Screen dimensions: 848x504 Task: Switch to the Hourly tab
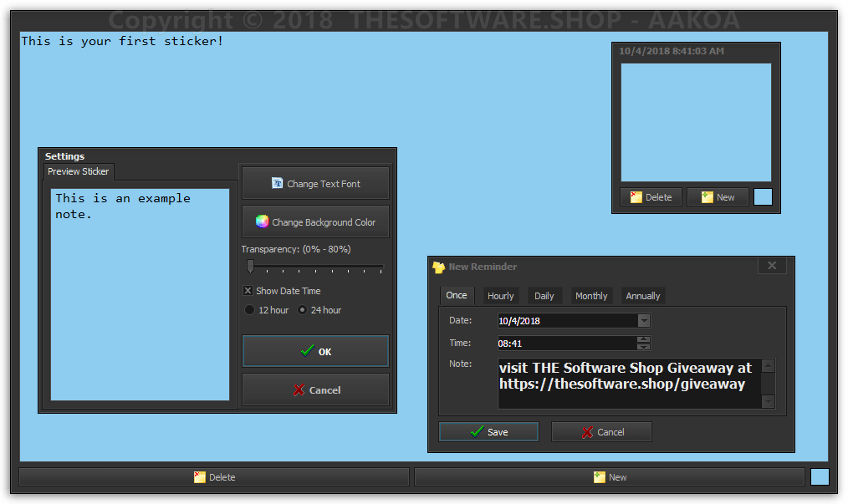tap(500, 296)
